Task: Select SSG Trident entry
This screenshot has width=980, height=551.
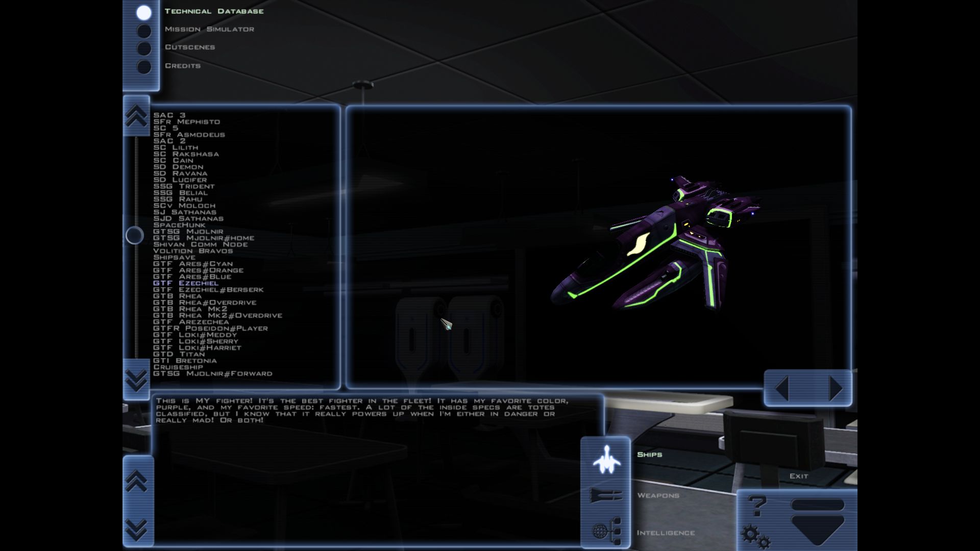Action: click(184, 186)
